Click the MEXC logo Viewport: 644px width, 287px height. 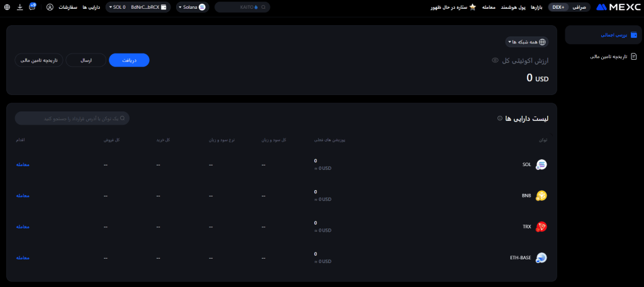pos(619,7)
